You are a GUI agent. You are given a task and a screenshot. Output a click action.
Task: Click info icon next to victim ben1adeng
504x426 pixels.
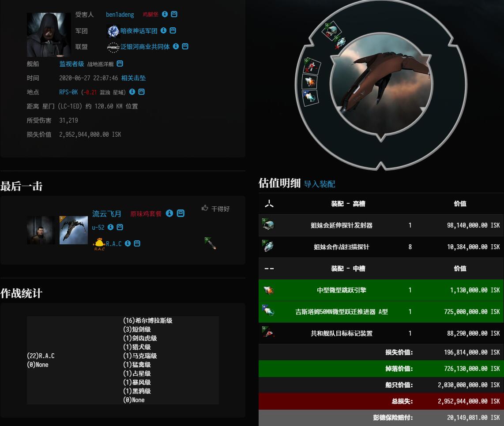click(165, 14)
